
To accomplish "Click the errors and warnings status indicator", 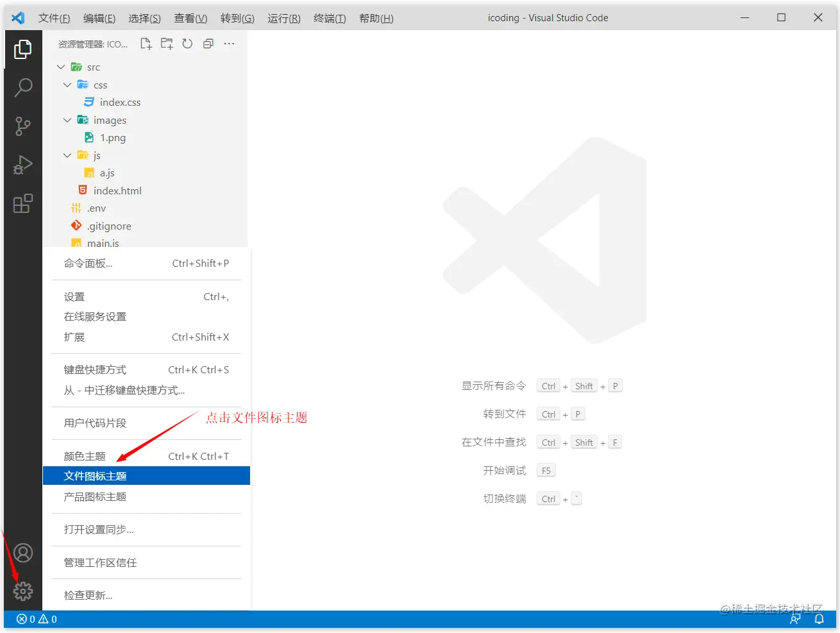I will point(37,619).
